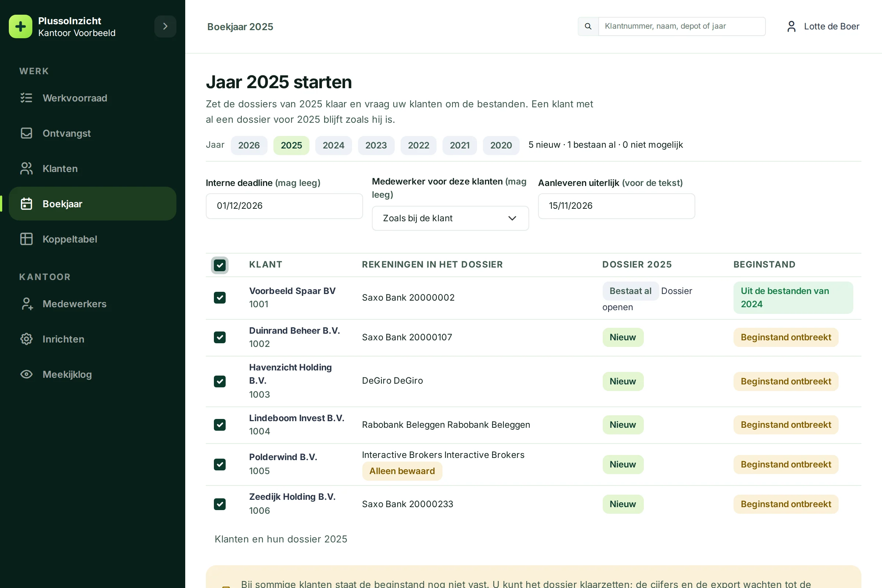Click the search magnifier icon
This screenshot has width=882, height=588.
point(588,26)
